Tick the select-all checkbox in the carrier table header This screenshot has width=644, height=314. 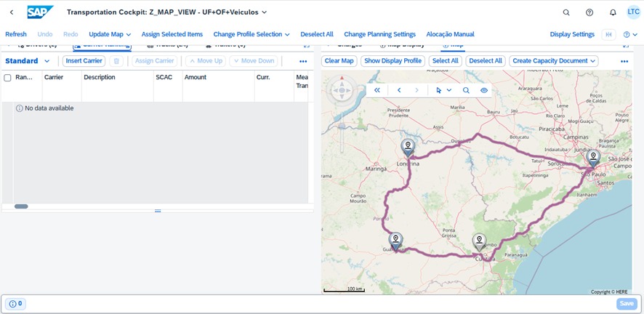(x=8, y=78)
